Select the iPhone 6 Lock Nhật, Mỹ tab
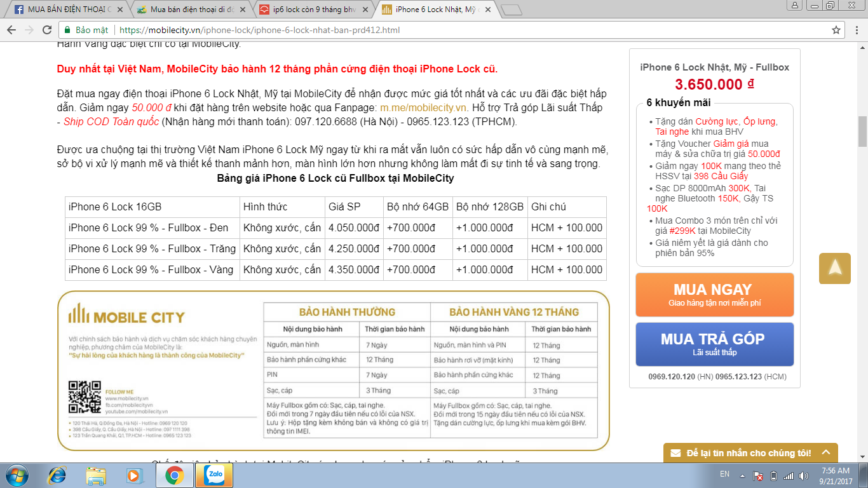Screen dimensions: 868x488 pos(431,10)
